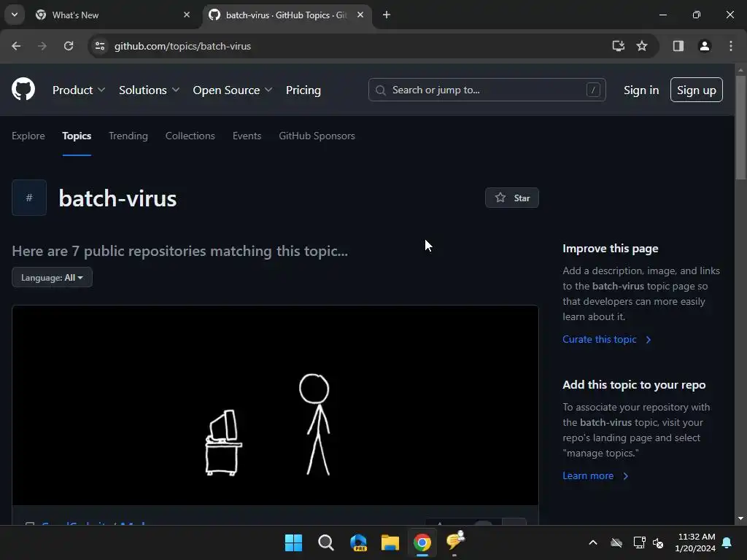This screenshot has height=560, width=747.
Task: Star the batch-virus topic
Action: pos(511,198)
